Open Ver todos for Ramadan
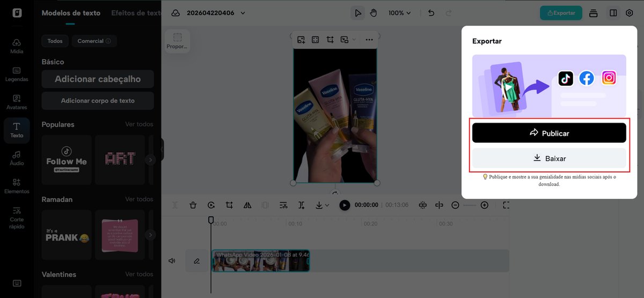The image size is (644, 298). pyautogui.click(x=139, y=199)
